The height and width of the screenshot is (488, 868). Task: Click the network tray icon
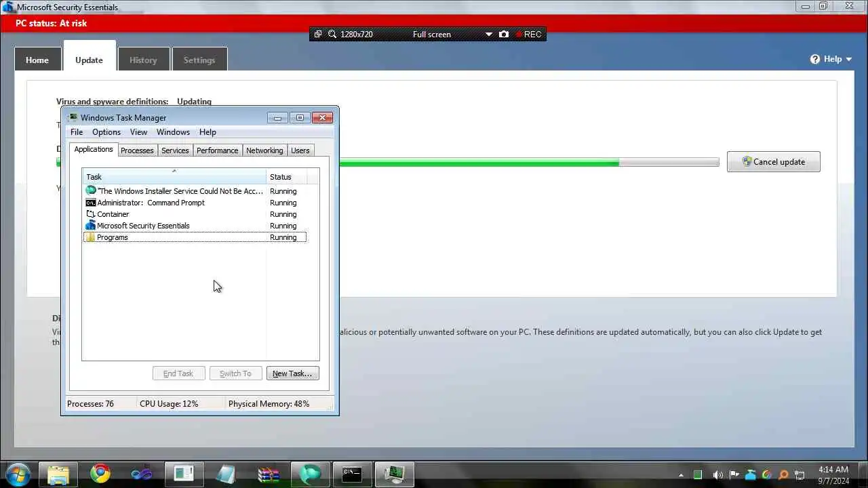[800, 474]
